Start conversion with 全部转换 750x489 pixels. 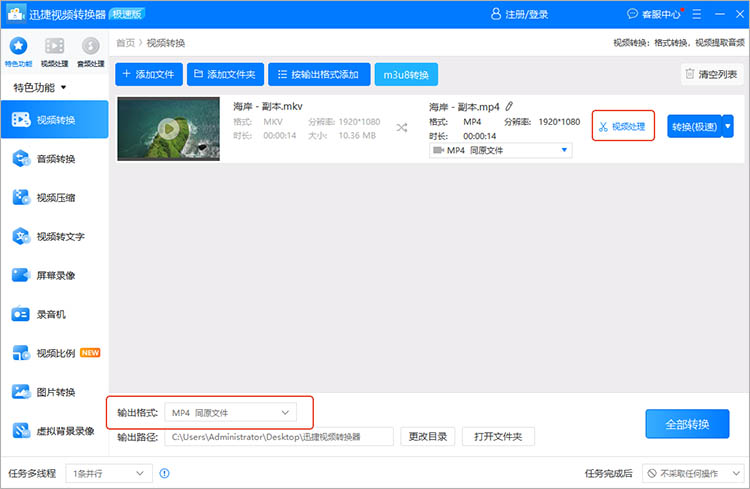pos(687,424)
